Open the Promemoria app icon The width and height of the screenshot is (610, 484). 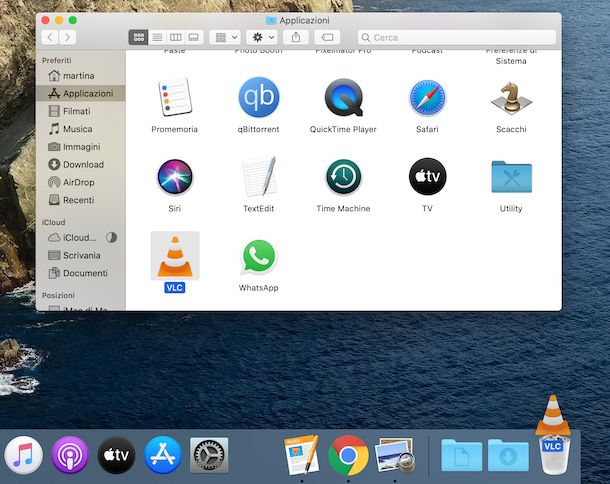[x=175, y=97]
